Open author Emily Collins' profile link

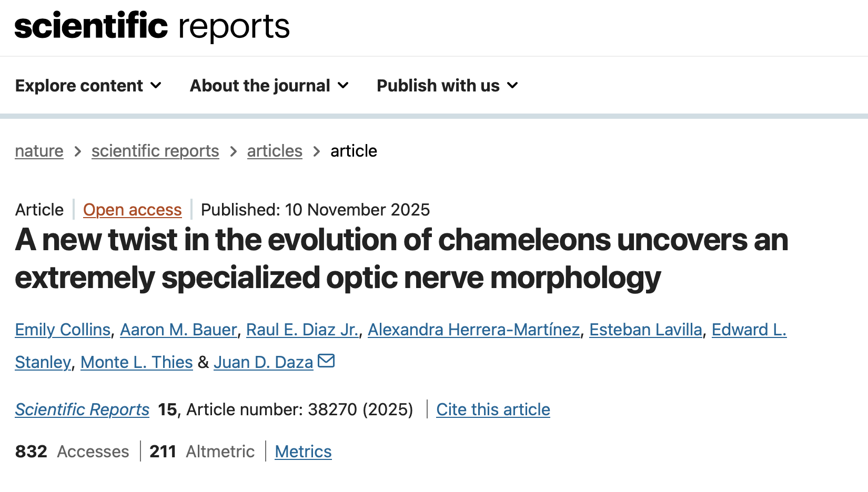63,330
